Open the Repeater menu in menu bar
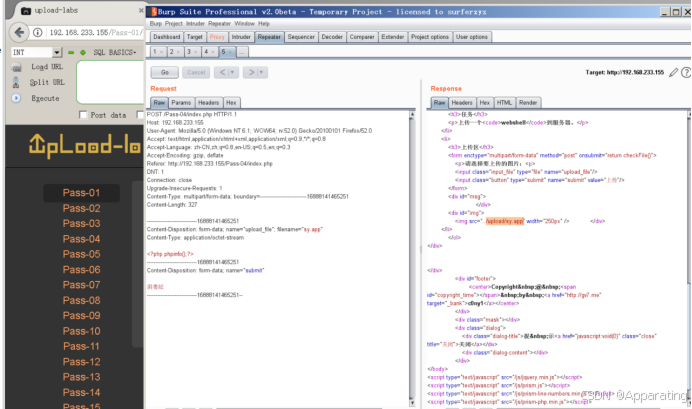Image resolution: width=692 pixels, height=409 pixels. point(219,24)
